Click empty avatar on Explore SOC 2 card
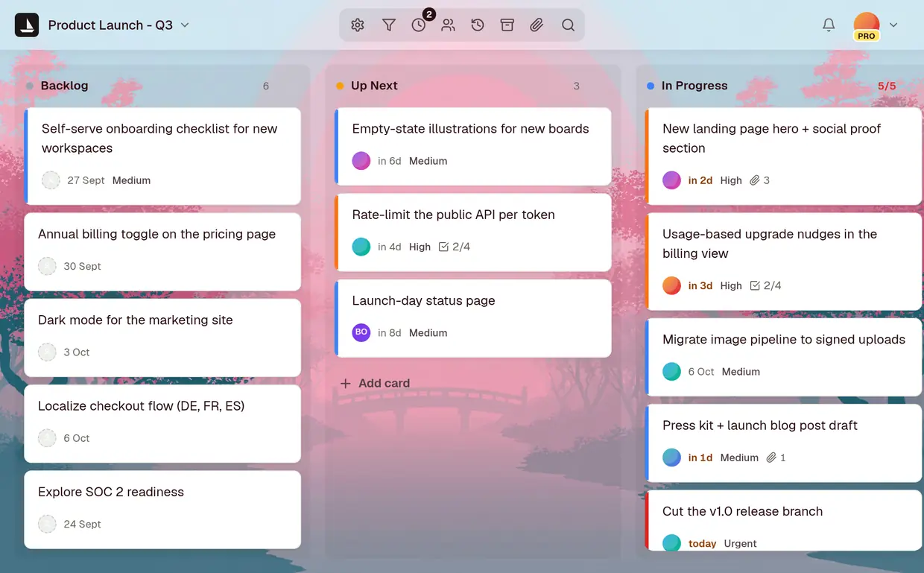 47,524
